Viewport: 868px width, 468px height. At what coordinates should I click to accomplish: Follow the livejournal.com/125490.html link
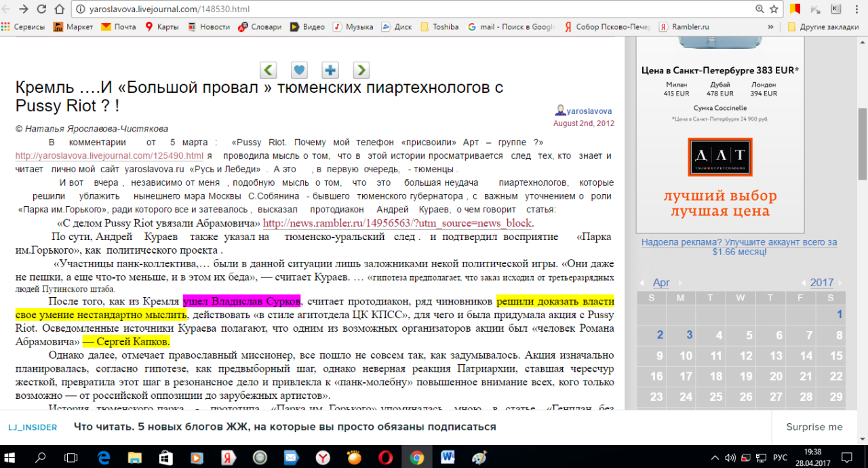click(109, 155)
